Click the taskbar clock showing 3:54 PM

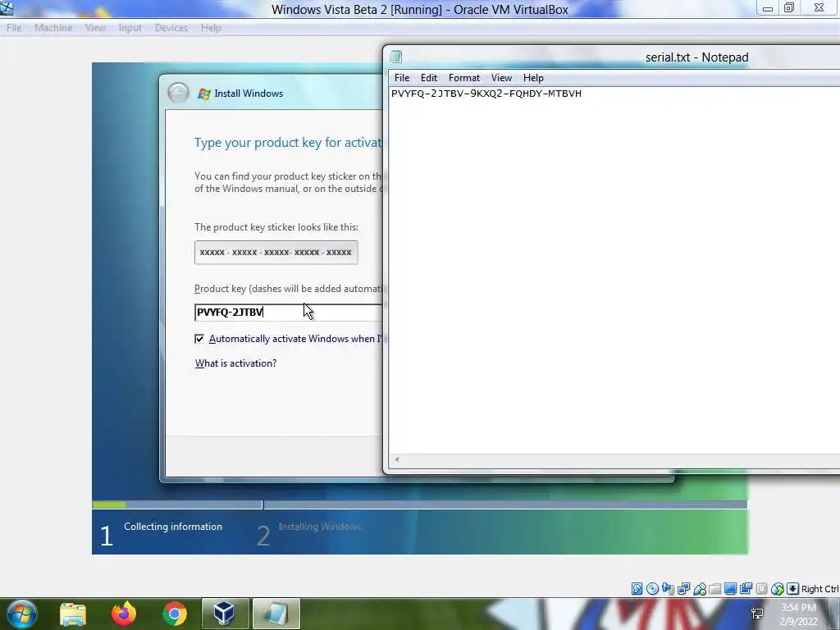pos(798,608)
